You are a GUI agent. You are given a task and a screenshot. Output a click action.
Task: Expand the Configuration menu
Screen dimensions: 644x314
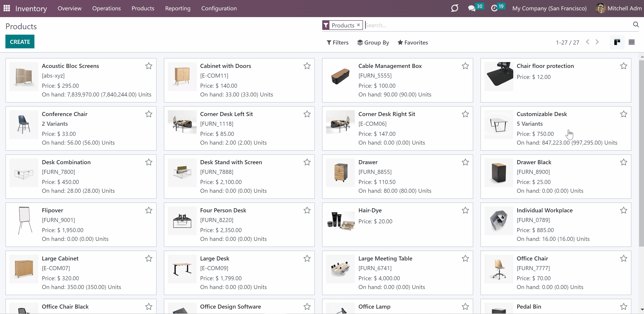click(x=219, y=8)
